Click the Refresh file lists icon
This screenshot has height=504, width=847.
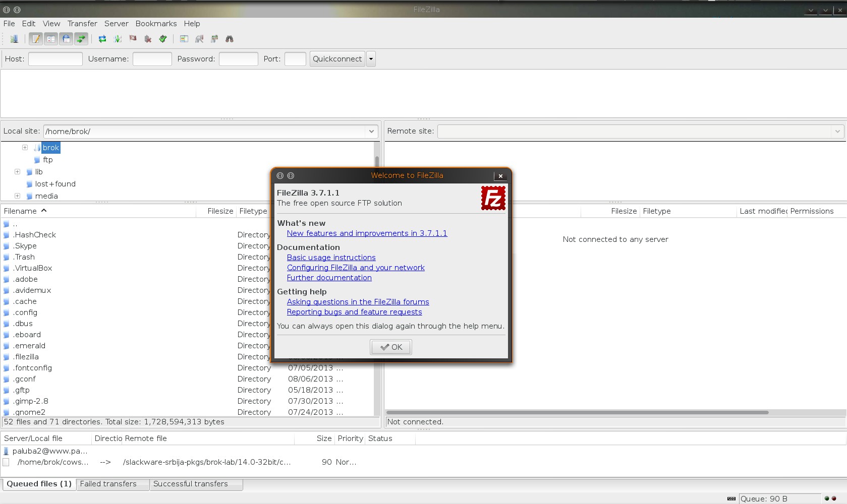pos(102,39)
